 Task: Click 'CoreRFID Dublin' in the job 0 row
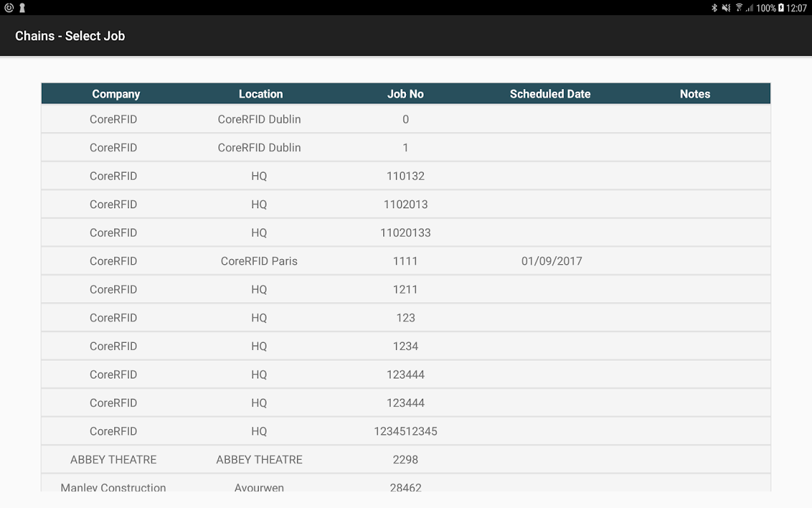[x=259, y=119]
